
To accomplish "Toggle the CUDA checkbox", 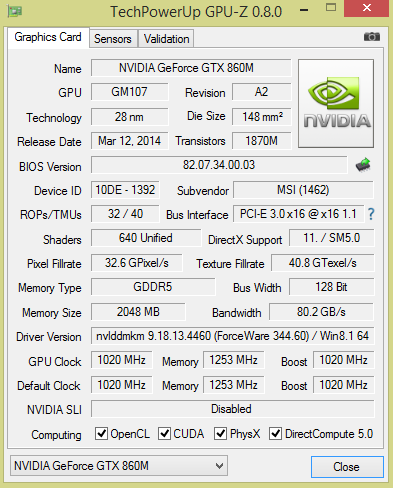I will coord(164,434).
